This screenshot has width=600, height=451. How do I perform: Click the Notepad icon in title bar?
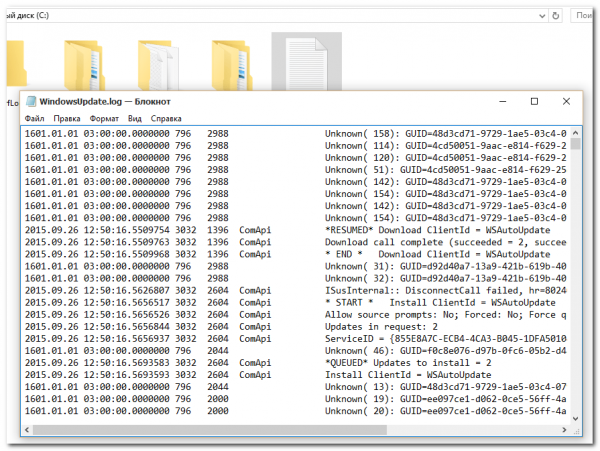pos(30,101)
